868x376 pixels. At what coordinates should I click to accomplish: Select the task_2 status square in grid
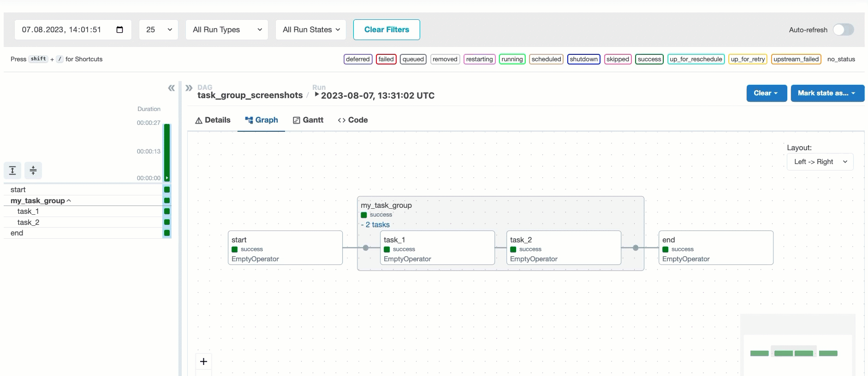167,223
